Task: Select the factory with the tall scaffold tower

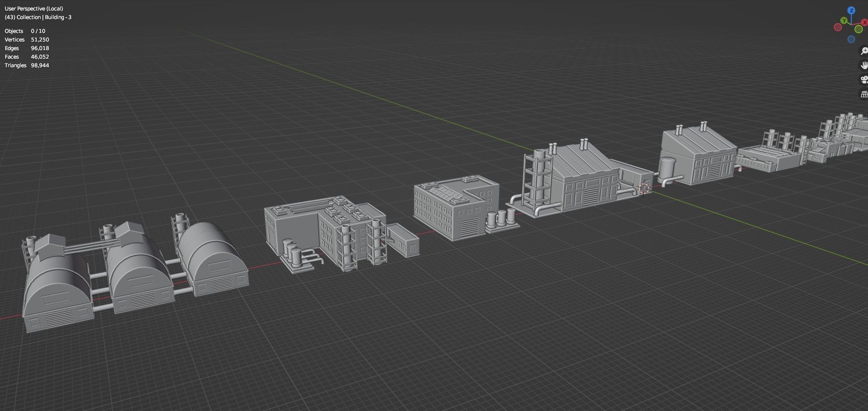Action: tap(580, 179)
